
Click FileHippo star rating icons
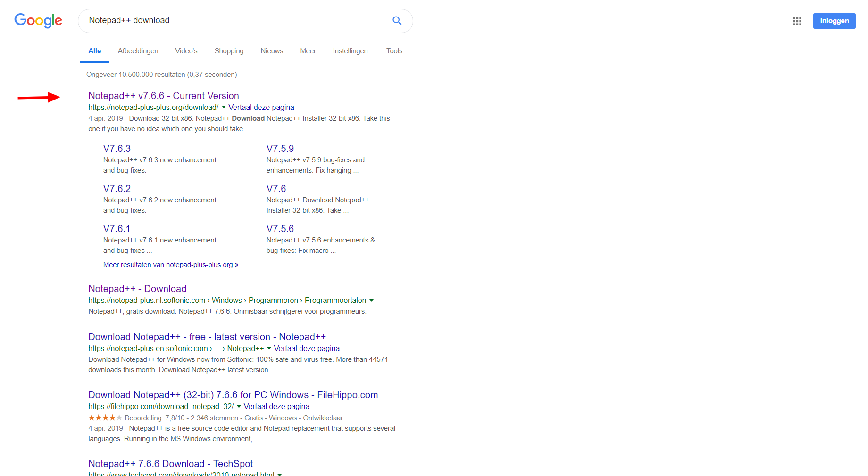pyautogui.click(x=105, y=418)
